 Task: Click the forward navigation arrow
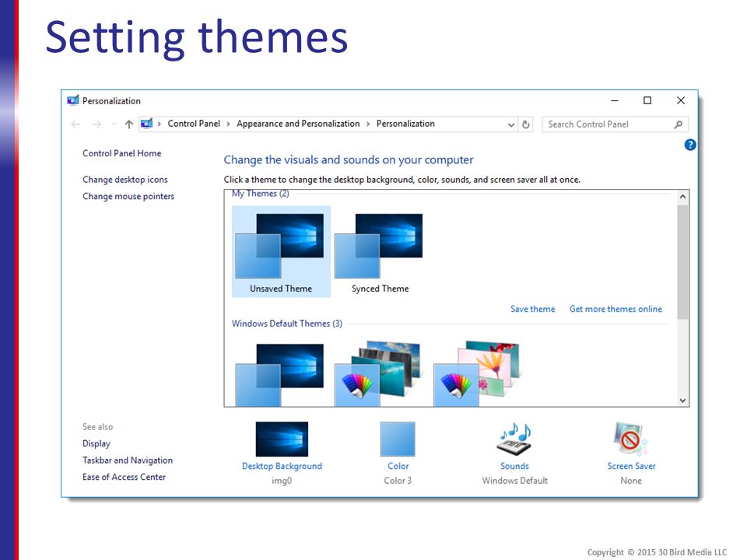click(x=96, y=124)
